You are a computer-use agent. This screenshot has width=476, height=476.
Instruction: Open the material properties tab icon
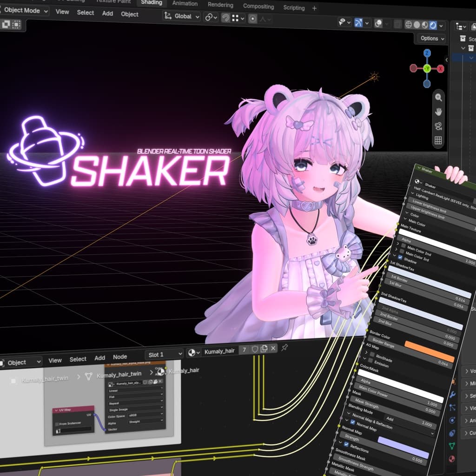[452, 459]
